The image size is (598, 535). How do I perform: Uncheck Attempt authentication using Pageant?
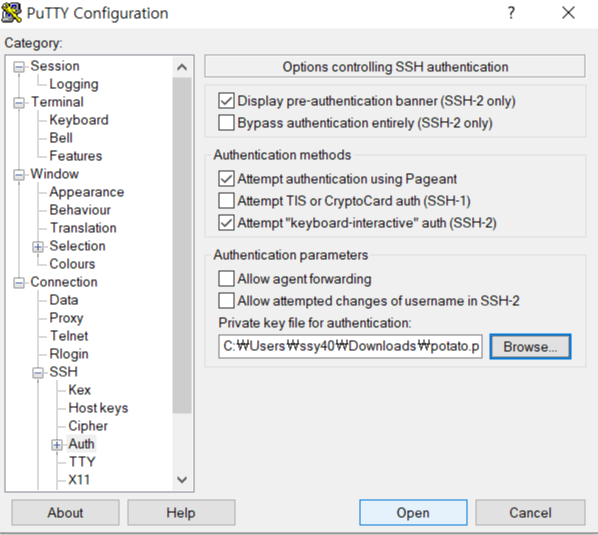click(226, 179)
